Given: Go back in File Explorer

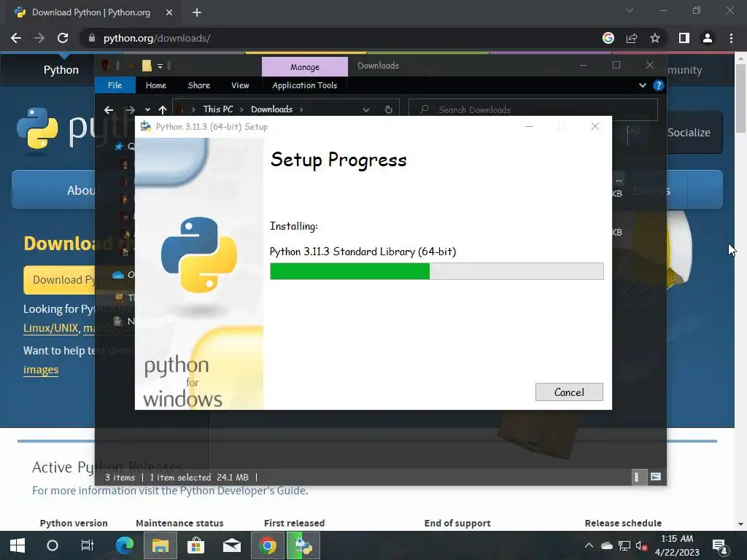Looking at the screenshot, I should click(x=109, y=110).
